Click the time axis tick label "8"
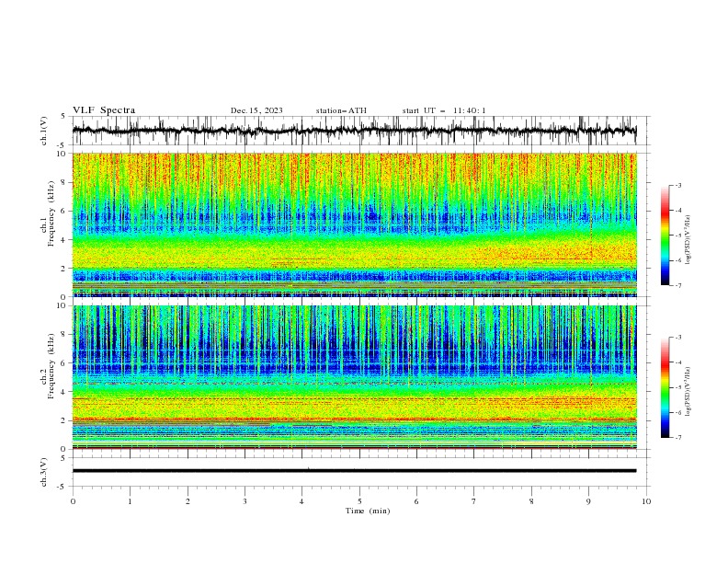Viewport: 728px width, 563px height. coord(531,501)
